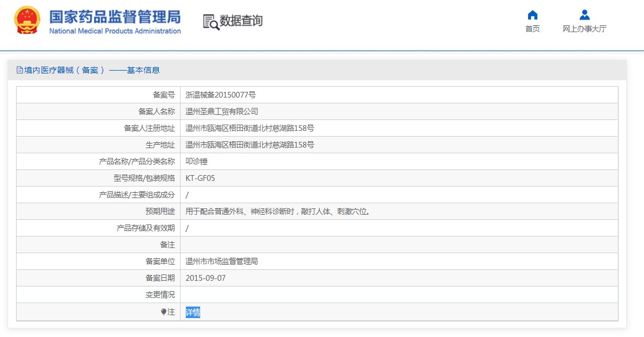Click the 生产地址 field label
The image size is (644, 337).
[160, 145]
